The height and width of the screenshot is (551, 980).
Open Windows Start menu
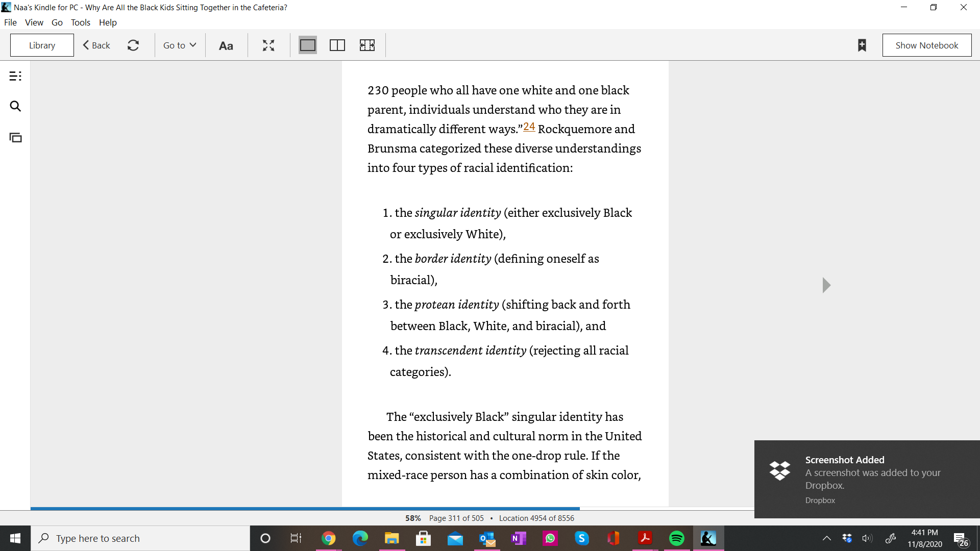coord(15,538)
